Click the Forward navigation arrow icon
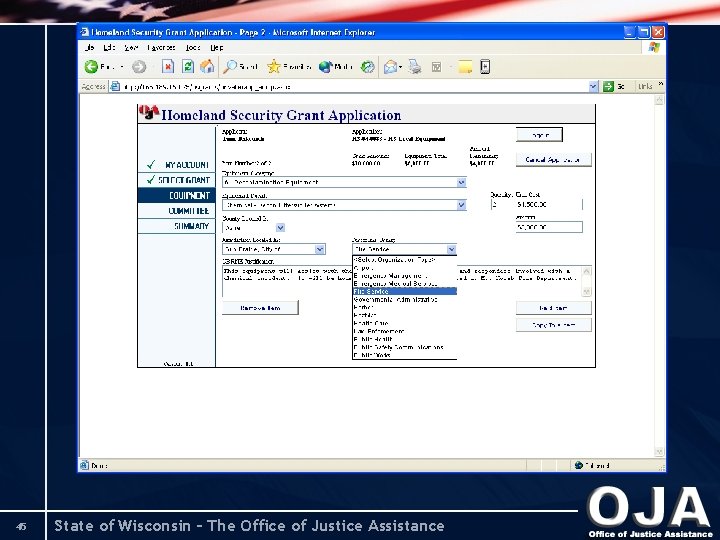720x540 pixels. [139, 67]
